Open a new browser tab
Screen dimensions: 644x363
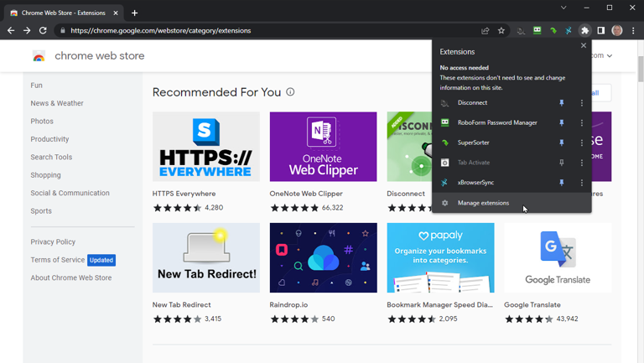pos(134,13)
